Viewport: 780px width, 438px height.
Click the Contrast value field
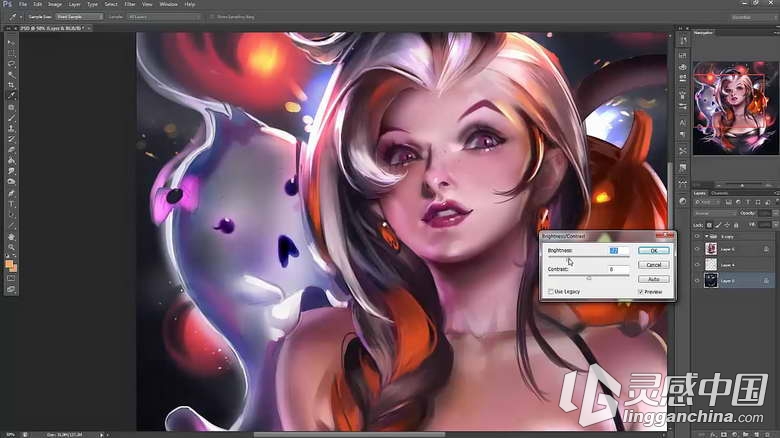[x=619, y=269]
